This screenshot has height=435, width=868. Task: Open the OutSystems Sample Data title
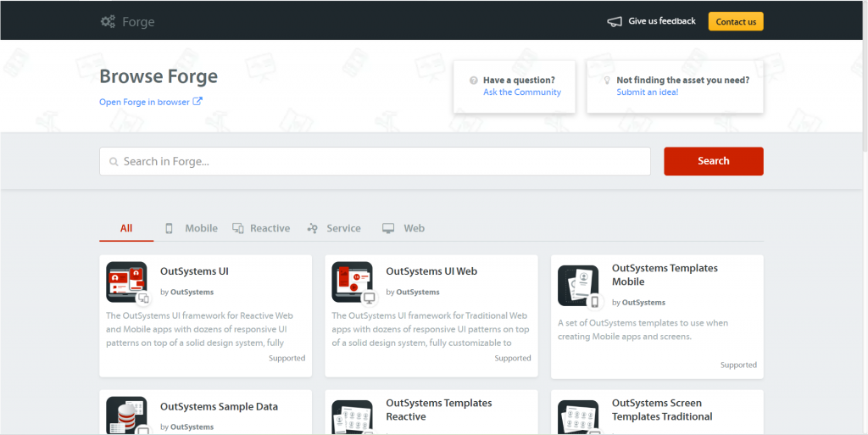coord(220,406)
